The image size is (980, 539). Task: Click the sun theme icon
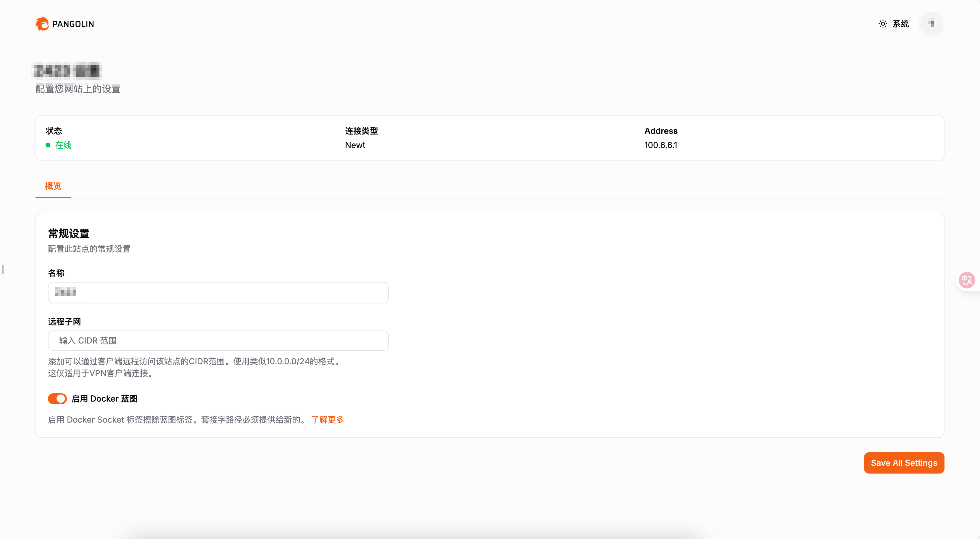(x=883, y=24)
